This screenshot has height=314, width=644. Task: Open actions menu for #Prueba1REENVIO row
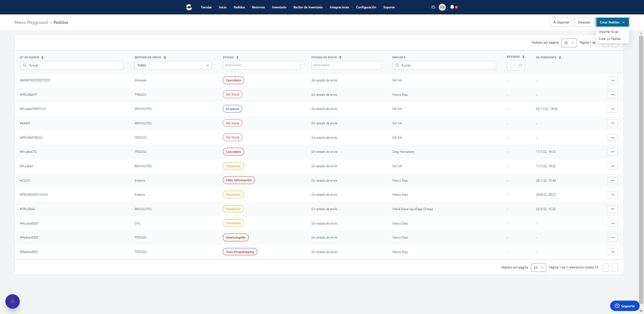pos(612,109)
